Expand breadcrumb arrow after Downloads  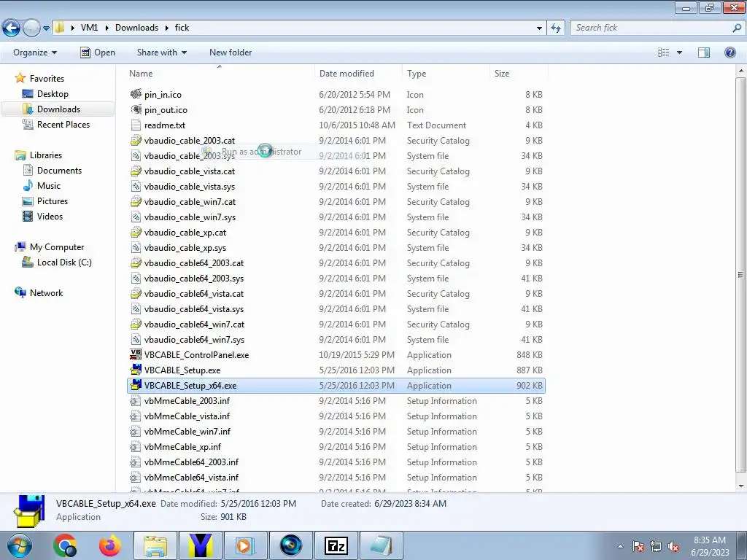click(167, 28)
